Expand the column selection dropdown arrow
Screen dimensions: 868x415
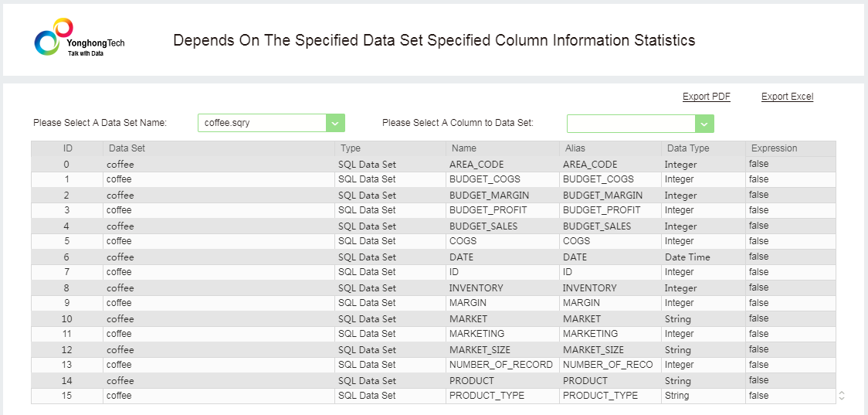coord(704,124)
